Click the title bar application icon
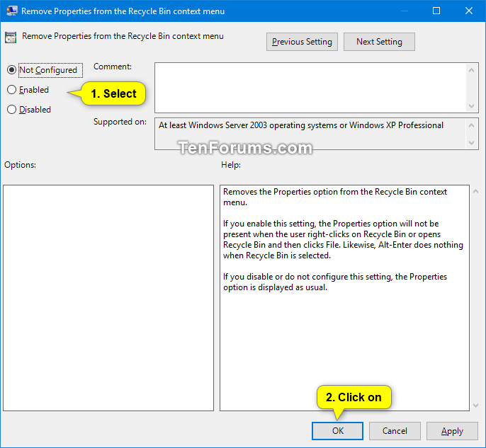 click(12, 11)
